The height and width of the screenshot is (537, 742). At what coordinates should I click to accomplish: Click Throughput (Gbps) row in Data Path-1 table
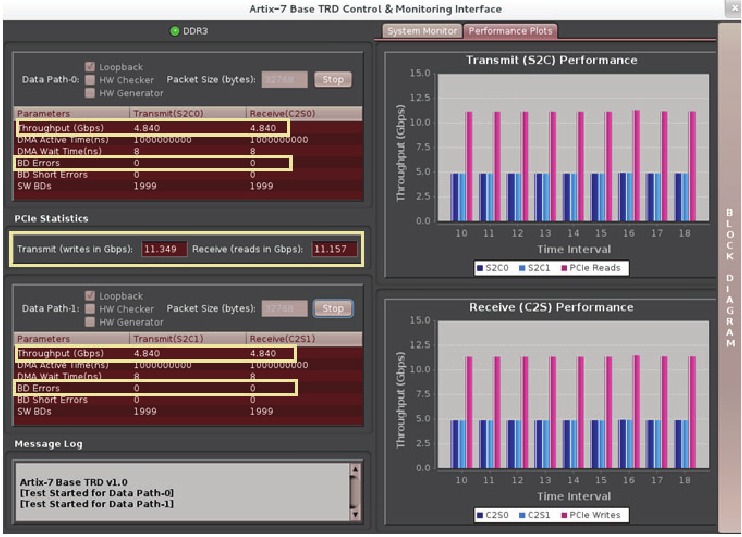[x=189, y=353]
